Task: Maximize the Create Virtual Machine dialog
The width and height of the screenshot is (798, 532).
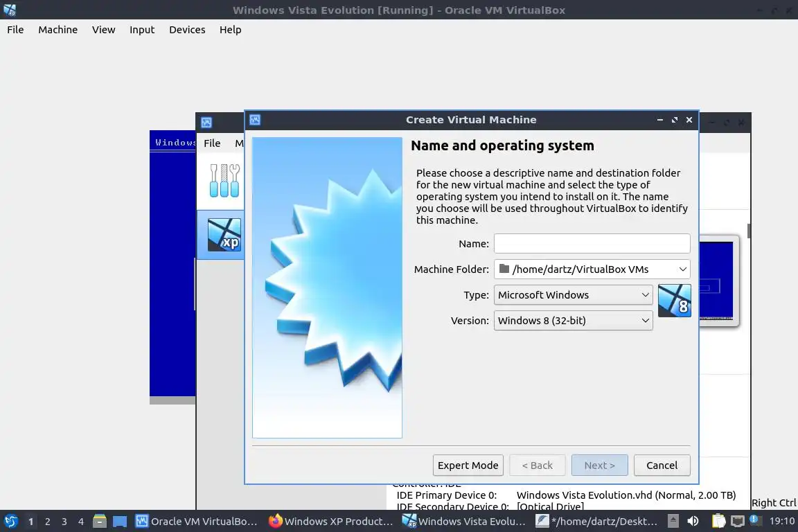Action: (674, 120)
